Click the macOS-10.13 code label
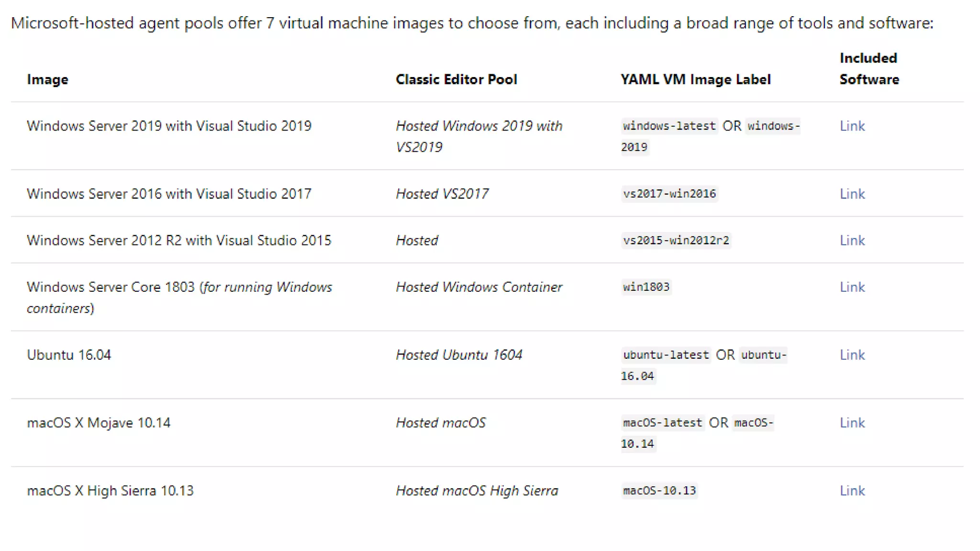 659,491
